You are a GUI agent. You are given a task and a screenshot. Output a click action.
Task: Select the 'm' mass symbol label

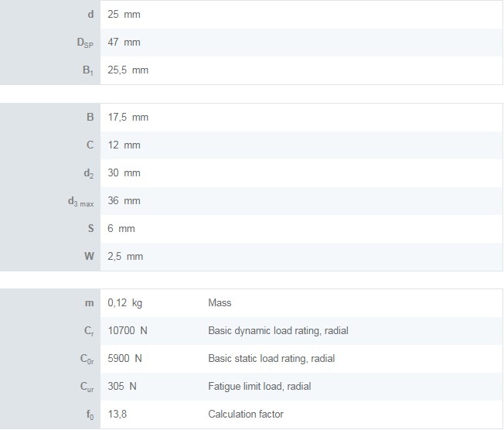point(90,303)
